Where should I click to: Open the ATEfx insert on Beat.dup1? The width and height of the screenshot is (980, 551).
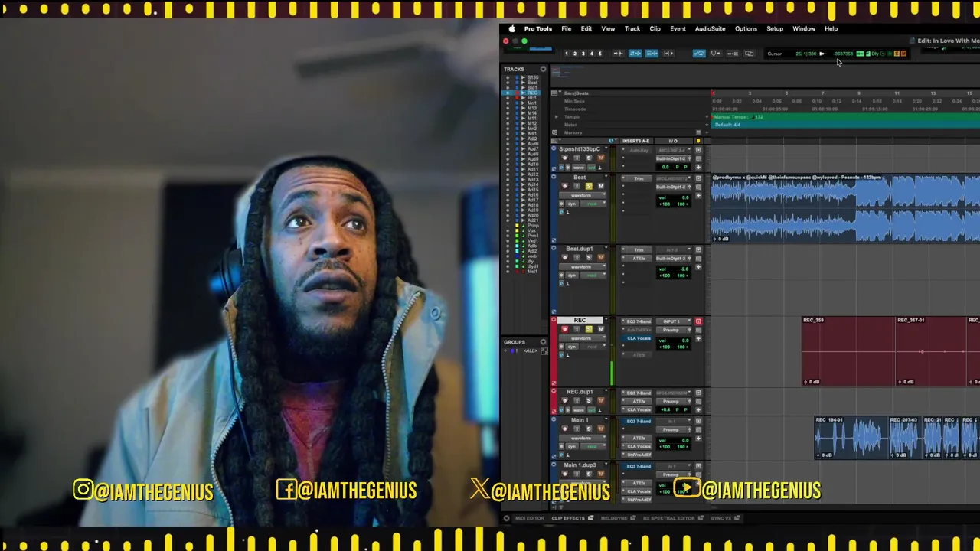pos(639,259)
